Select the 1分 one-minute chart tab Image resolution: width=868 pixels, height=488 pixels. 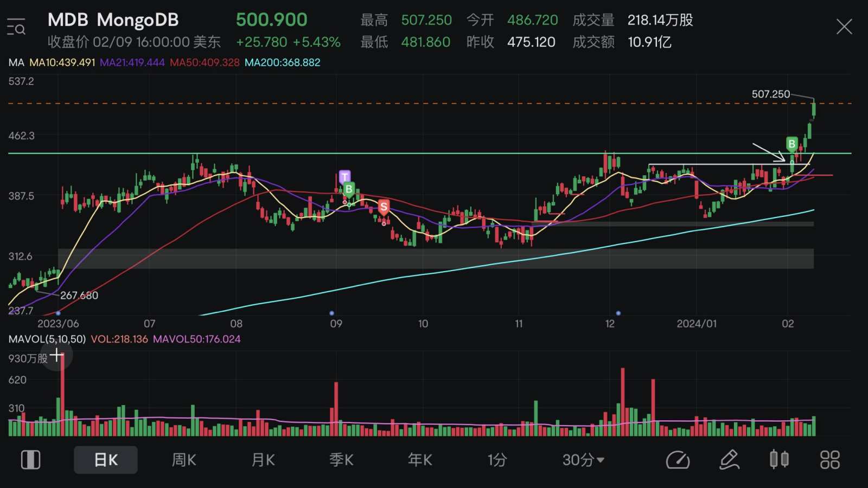(x=497, y=460)
